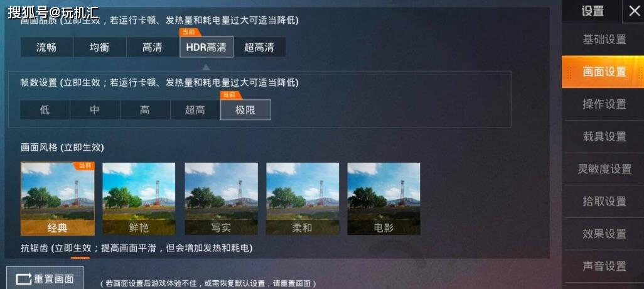This screenshot has width=644, height=289.
Task: Open the 声音设置 tab
Action: coord(604,266)
